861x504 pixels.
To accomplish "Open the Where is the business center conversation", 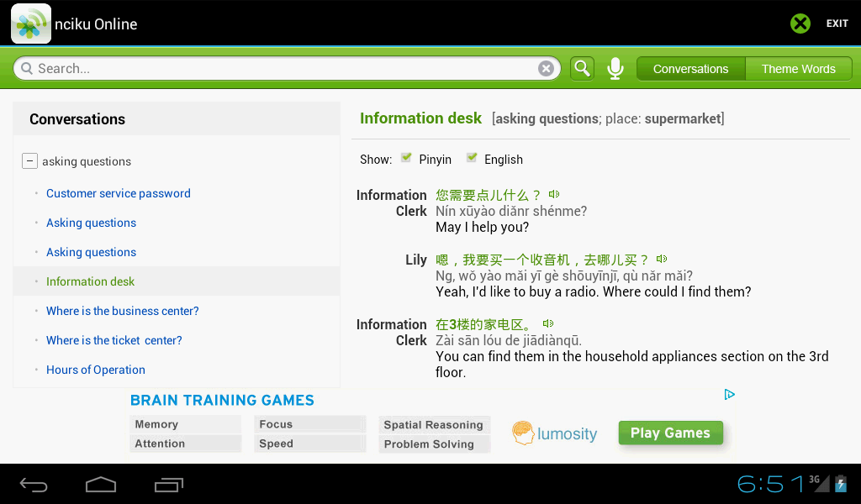I will coord(122,311).
